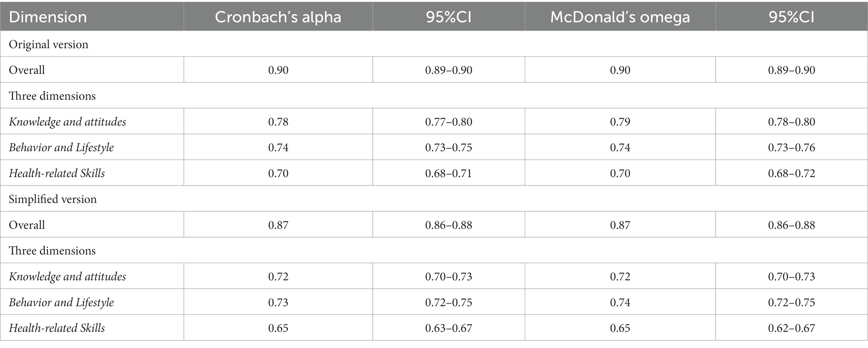The image size is (868, 348).
Task: Click the Dimension column header
Action: point(48,17)
